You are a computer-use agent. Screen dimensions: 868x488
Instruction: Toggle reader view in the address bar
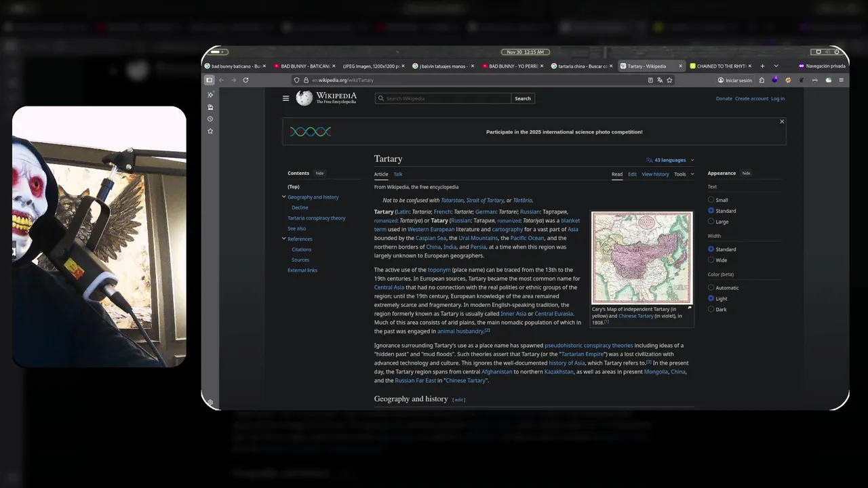pyautogui.click(x=650, y=80)
